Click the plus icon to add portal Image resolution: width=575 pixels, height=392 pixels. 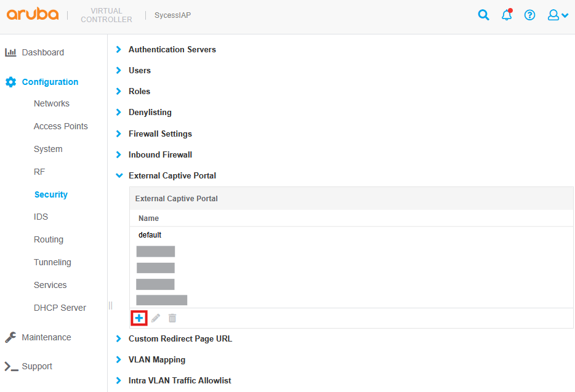click(139, 318)
